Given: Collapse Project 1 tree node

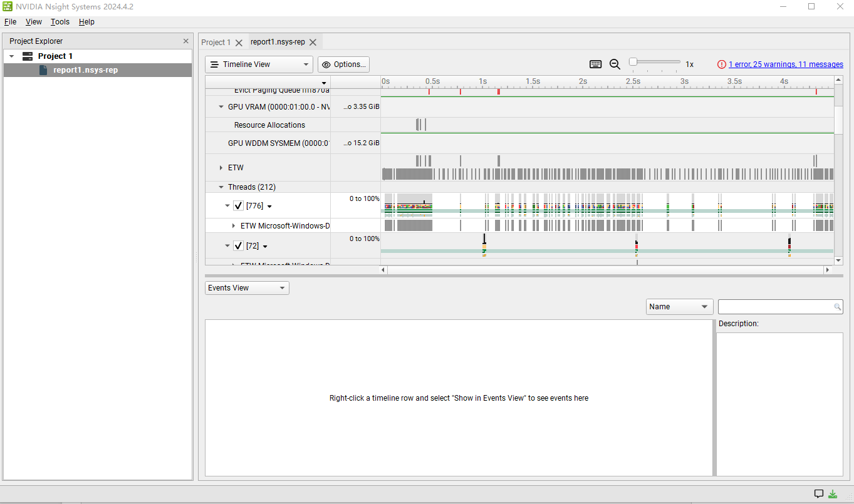Looking at the screenshot, I should pyautogui.click(x=11, y=56).
